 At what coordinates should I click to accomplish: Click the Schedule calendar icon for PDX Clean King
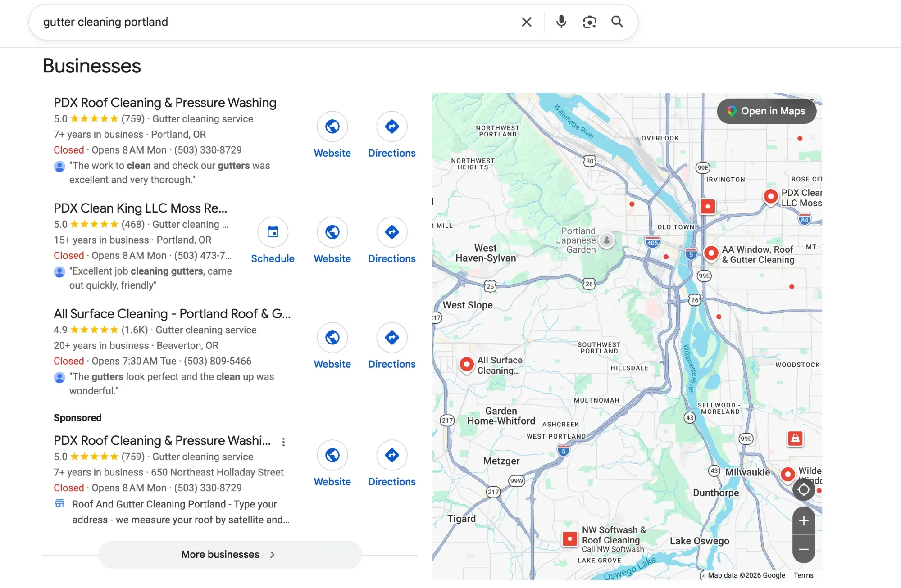pos(273,232)
